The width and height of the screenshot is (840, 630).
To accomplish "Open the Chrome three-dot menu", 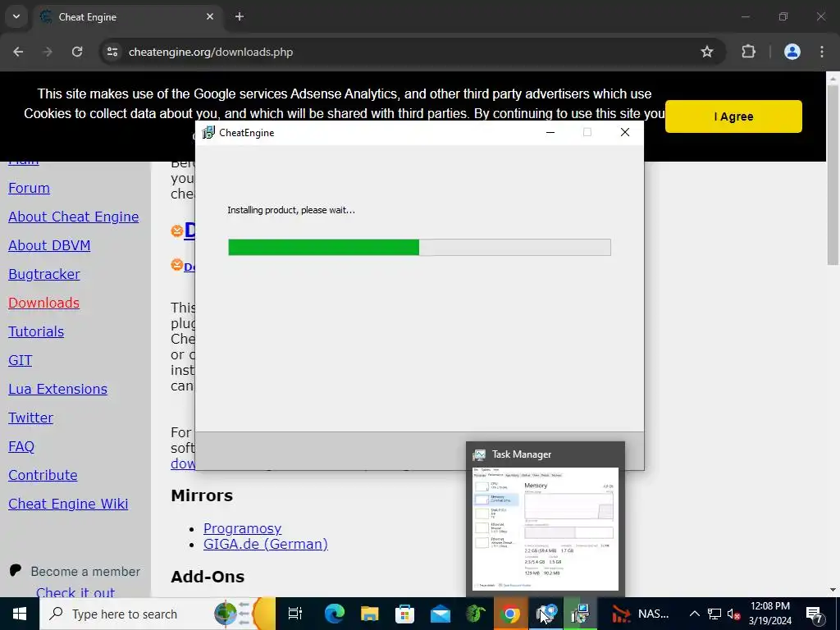I will (x=822, y=52).
